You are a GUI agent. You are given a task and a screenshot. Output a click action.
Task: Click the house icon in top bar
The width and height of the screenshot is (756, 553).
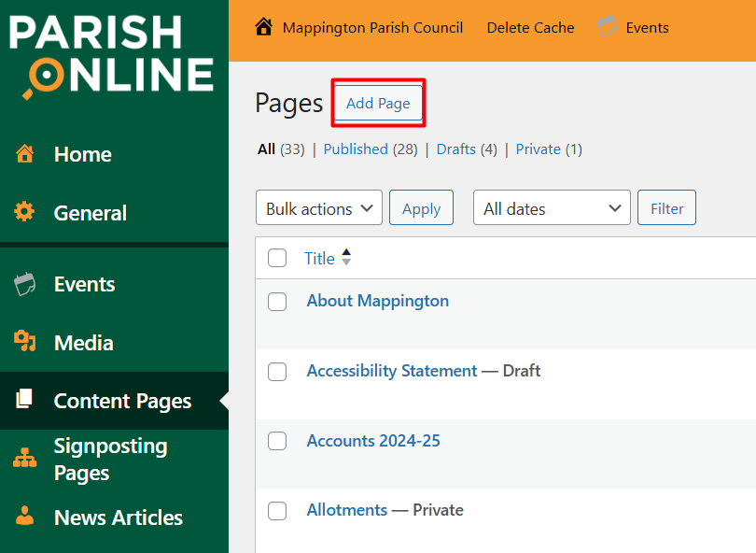[x=264, y=27]
